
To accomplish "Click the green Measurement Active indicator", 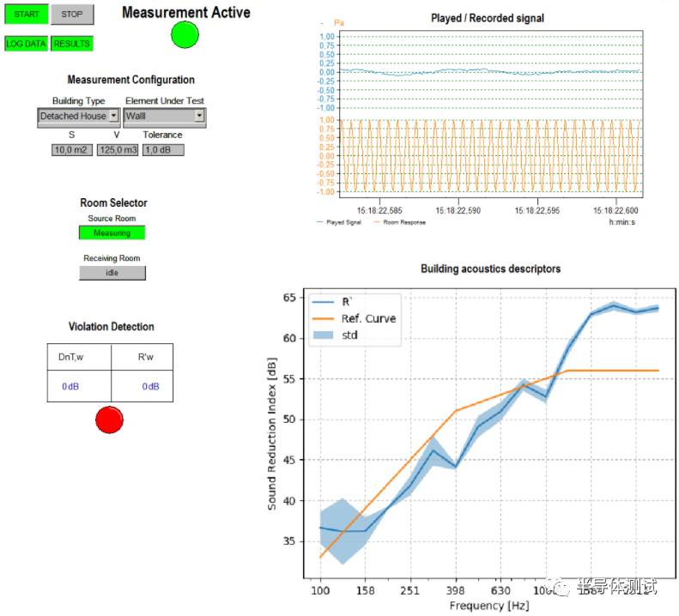I will click(x=185, y=34).
